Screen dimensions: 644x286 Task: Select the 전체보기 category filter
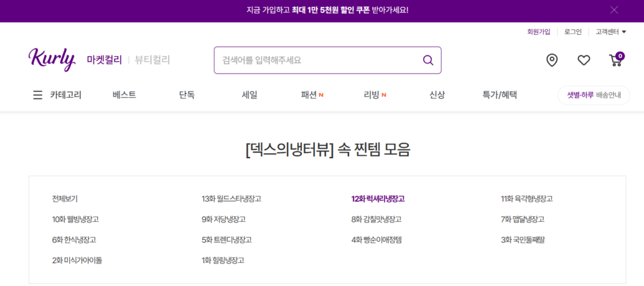tap(65, 199)
